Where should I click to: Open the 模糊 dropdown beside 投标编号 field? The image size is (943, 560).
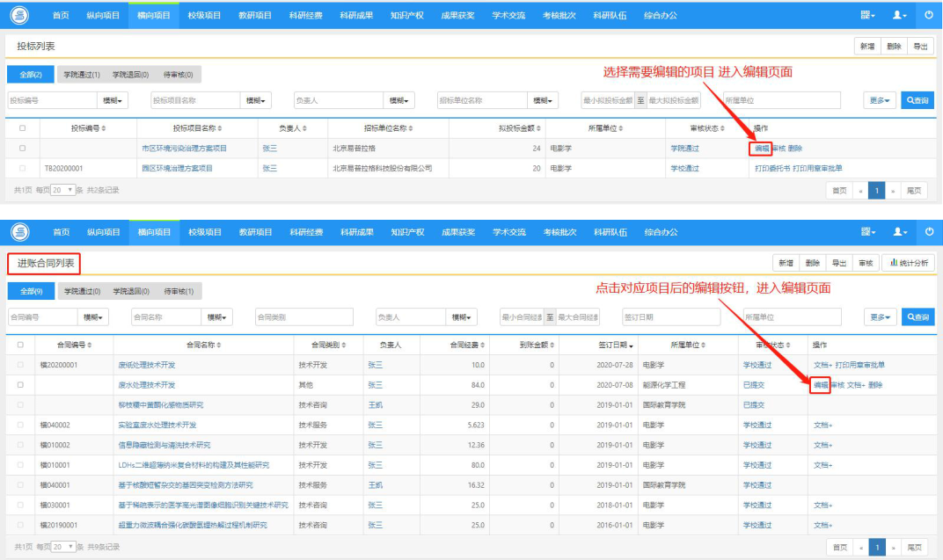[113, 100]
